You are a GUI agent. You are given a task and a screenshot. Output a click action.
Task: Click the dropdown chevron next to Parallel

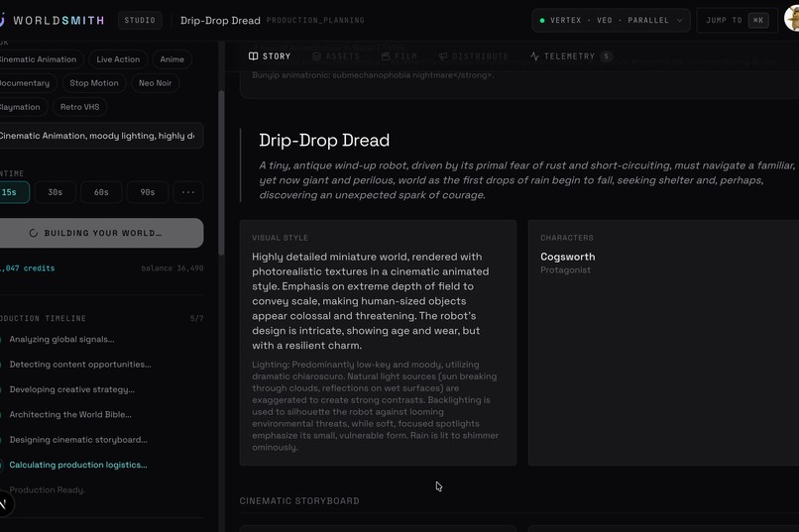[x=679, y=21]
